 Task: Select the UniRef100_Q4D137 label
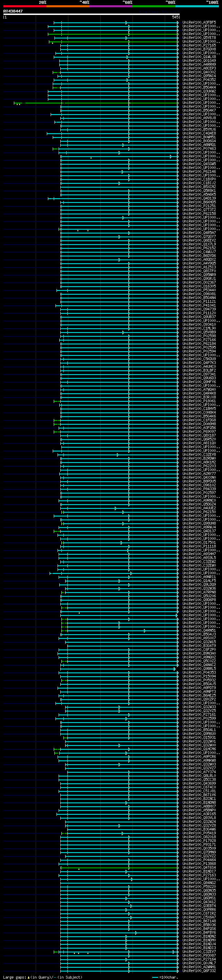[199, 531]
